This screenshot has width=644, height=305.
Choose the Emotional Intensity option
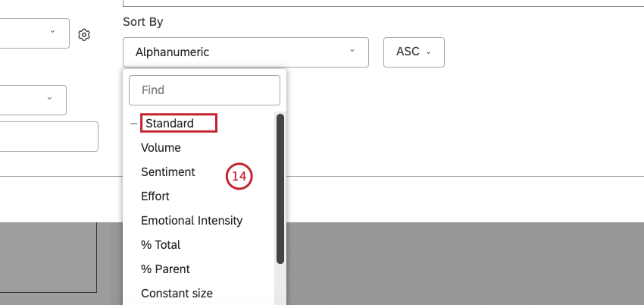click(192, 221)
